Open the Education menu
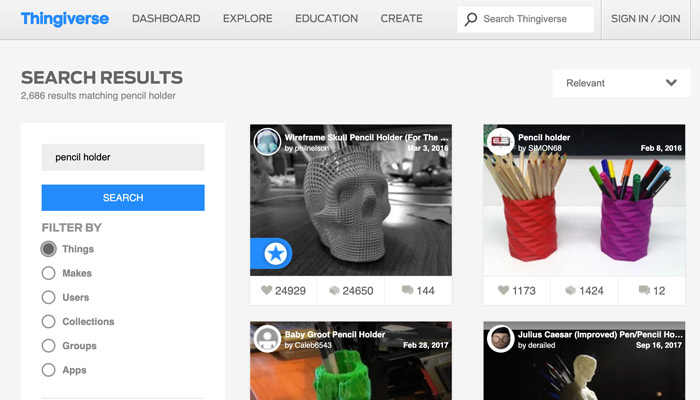The height and width of the screenshot is (400, 700). [326, 18]
